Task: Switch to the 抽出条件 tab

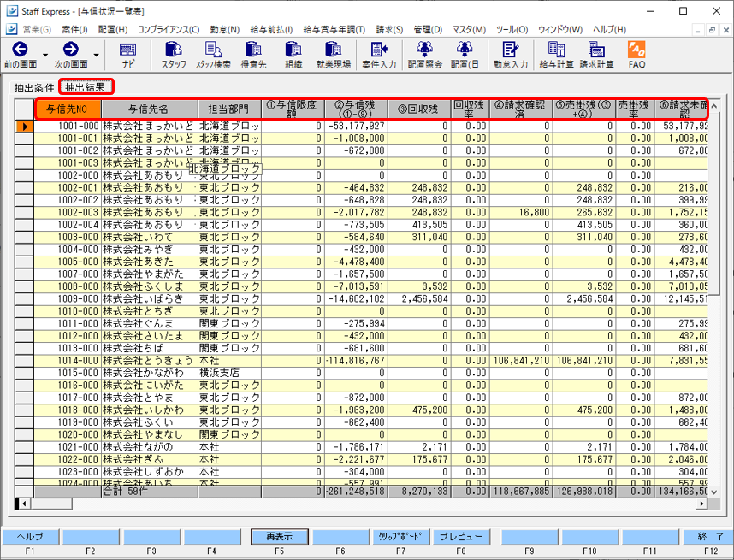Action: click(x=33, y=87)
